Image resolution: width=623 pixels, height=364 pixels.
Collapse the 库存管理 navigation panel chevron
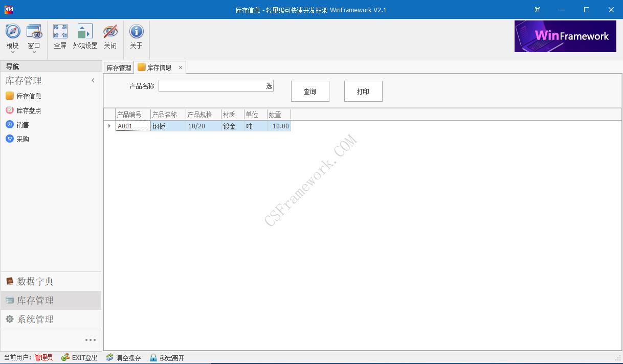click(x=93, y=80)
